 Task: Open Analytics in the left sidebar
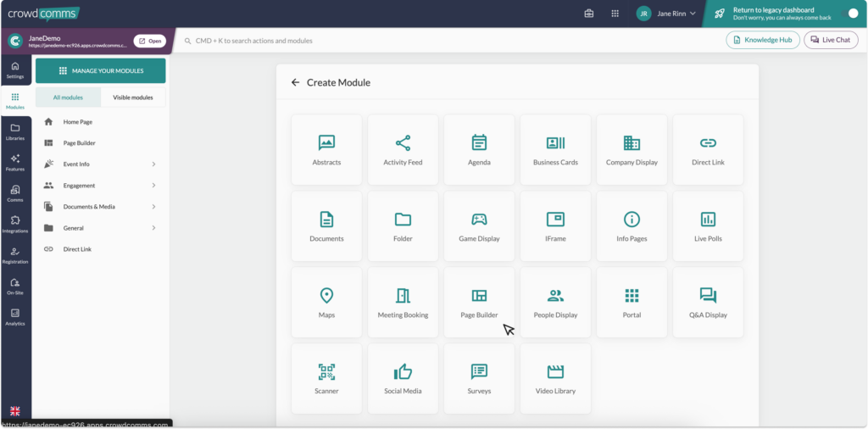pyautogui.click(x=15, y=316)
